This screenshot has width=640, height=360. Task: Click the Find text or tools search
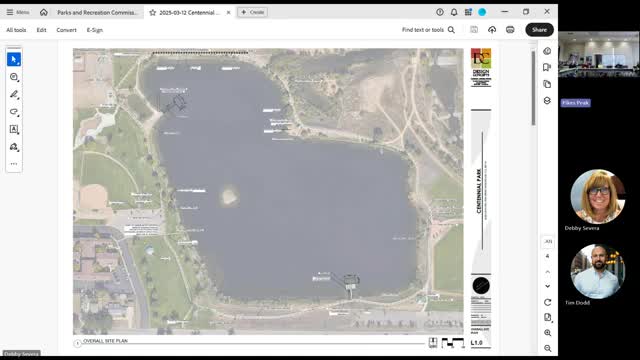coord(428,30)
